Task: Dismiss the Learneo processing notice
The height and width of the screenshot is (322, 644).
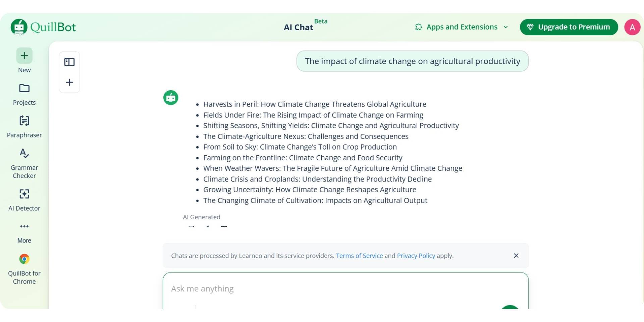Action: pos(516,256)
